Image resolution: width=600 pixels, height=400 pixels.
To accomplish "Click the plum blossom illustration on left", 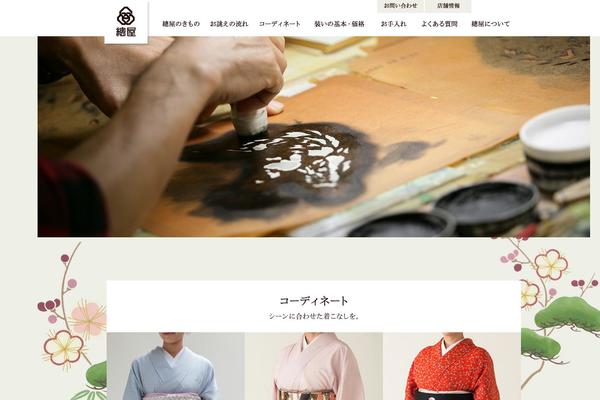I will tap(64, 348).
